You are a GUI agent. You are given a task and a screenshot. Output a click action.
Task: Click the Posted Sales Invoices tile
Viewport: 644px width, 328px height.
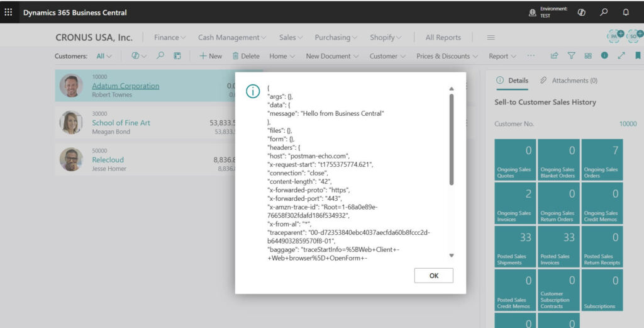pyautogui.click(x=559, y=246)
